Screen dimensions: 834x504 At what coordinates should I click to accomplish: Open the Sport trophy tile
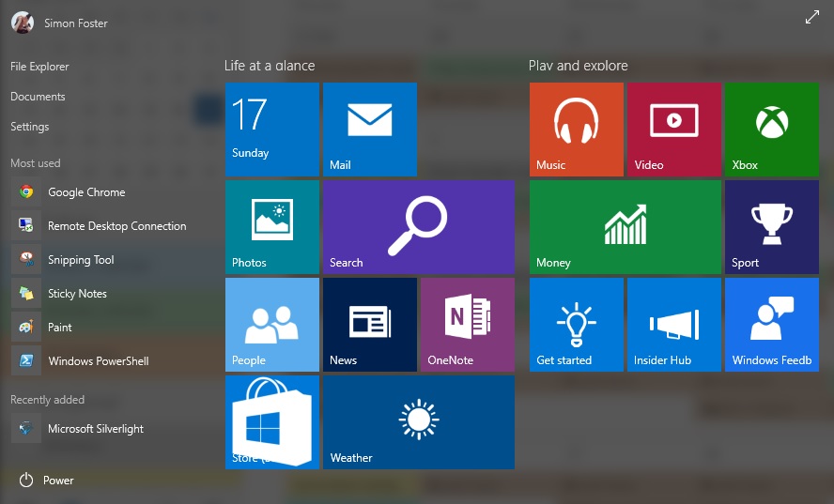[772, 227]
